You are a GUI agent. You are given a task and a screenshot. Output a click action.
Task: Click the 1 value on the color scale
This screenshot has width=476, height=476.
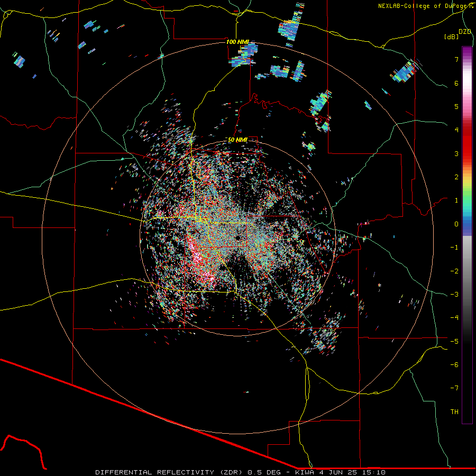click(x=456, y=200)
